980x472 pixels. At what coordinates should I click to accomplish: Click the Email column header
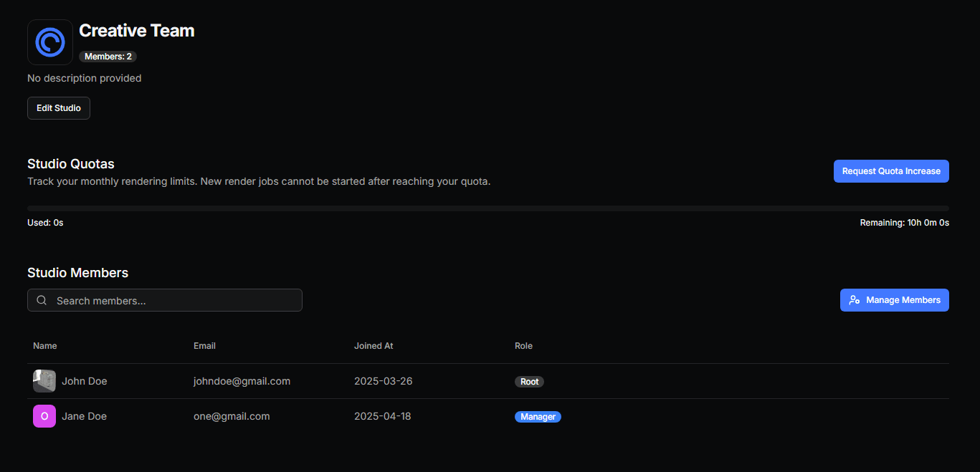click(x=204, y=346)
